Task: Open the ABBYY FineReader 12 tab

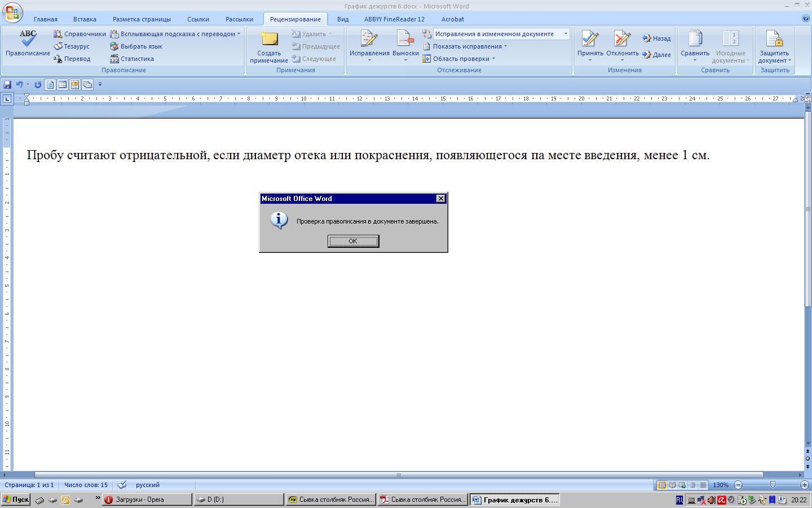Action: pos(394,19)
